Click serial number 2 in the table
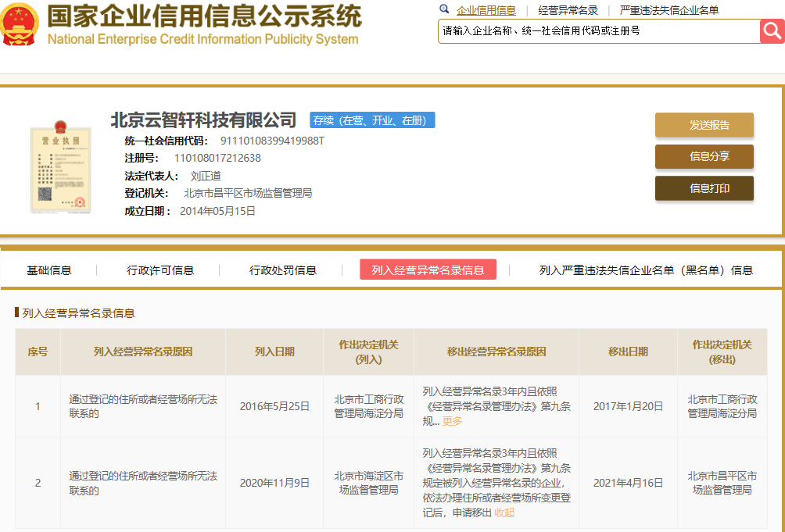The image size is (785, 532). click(x=38, y=483)
